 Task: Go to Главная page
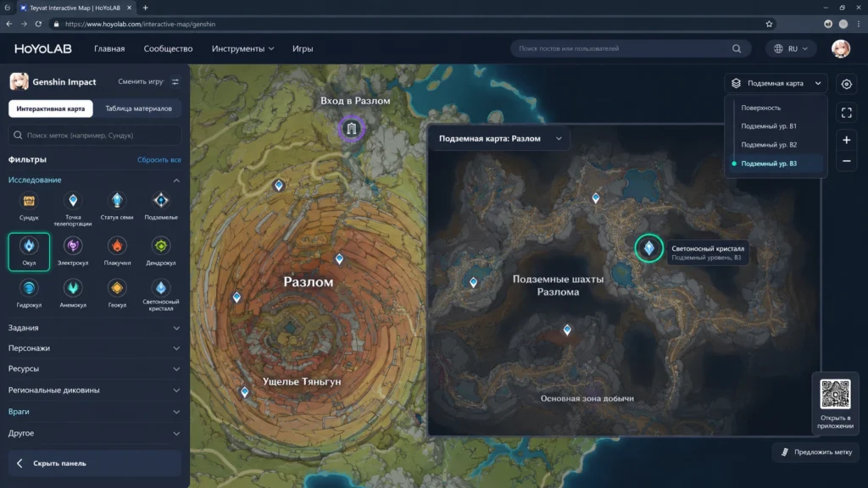(x=109, y=48)
